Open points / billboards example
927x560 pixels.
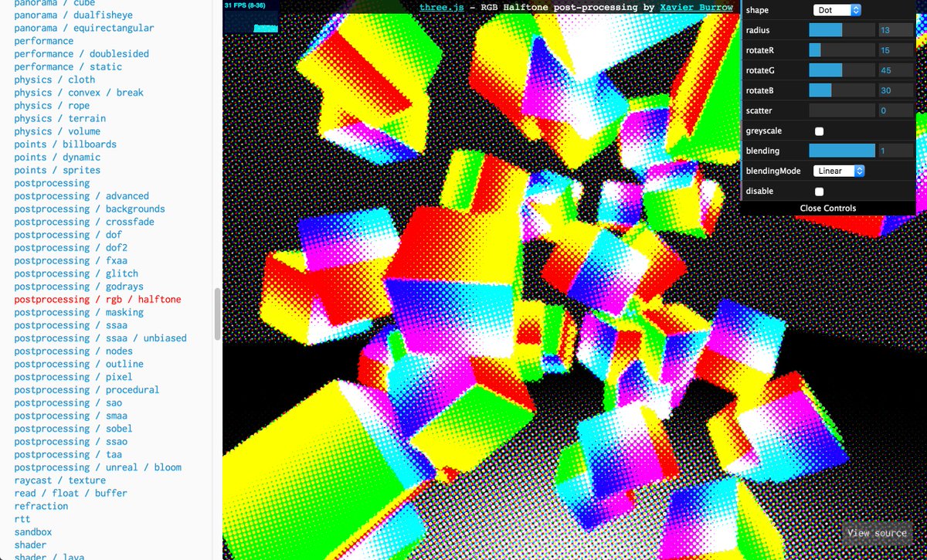[65, 144]
